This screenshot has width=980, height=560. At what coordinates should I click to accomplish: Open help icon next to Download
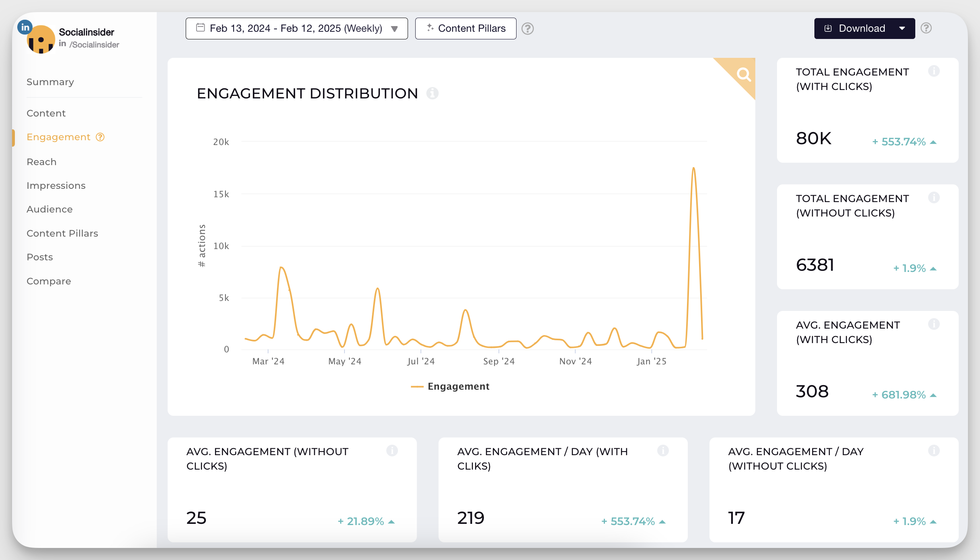pos(926,28)
